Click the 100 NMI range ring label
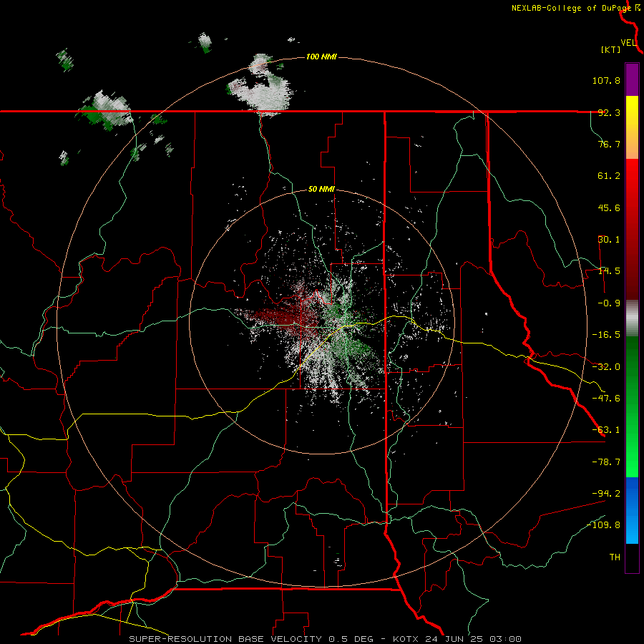 [x=321, y=57]
